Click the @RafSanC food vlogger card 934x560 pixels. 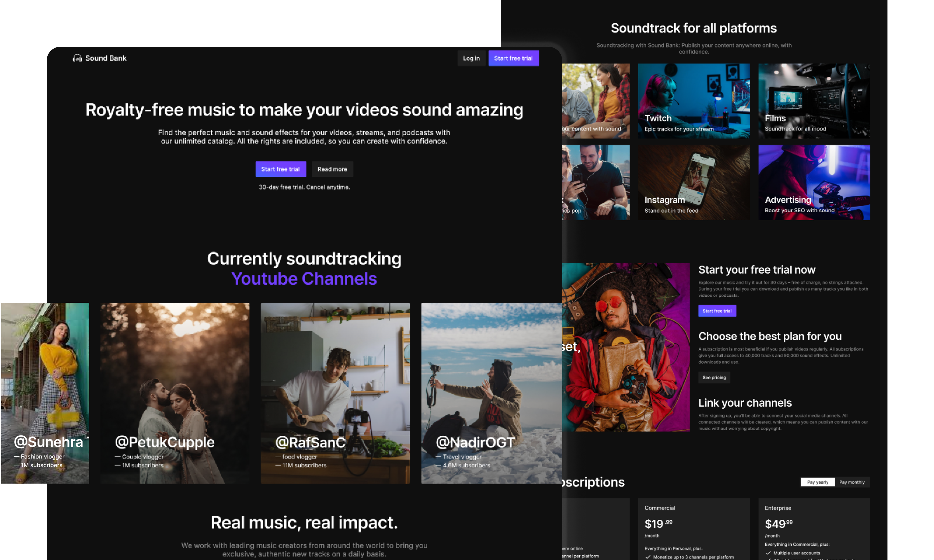tap(335, 393)
